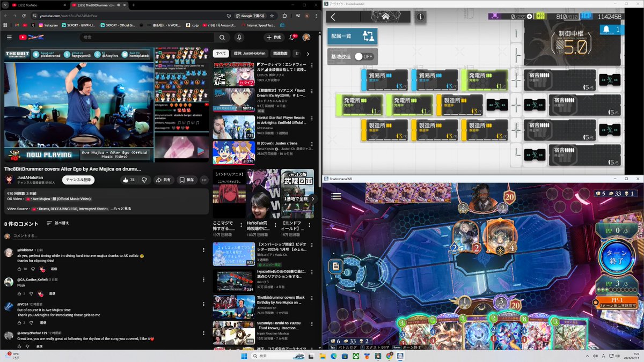Click Windows Start button on taskbar
Image resolution: width=644 pixels, height=362 pixels.
[x=244, y=356]
